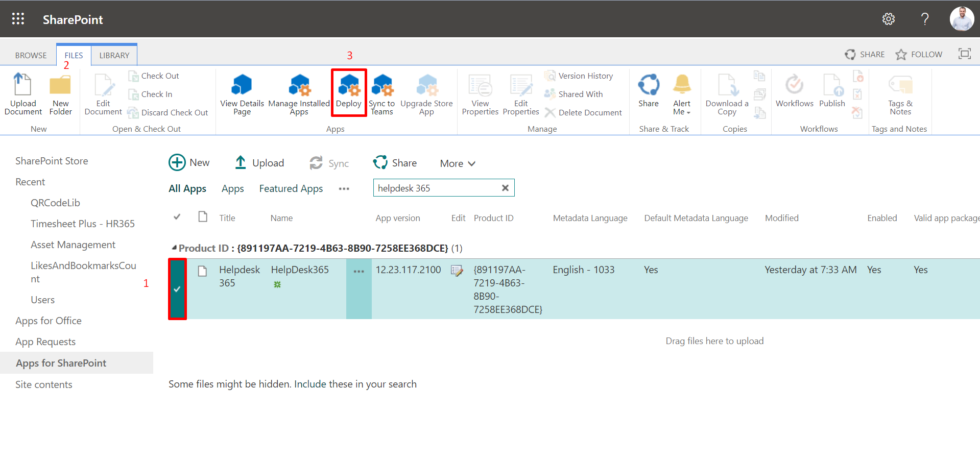Image resolution: width=980 pixels, height=460 pixels.
Task: Click SHARE at top right
Action: click(865, 54)
